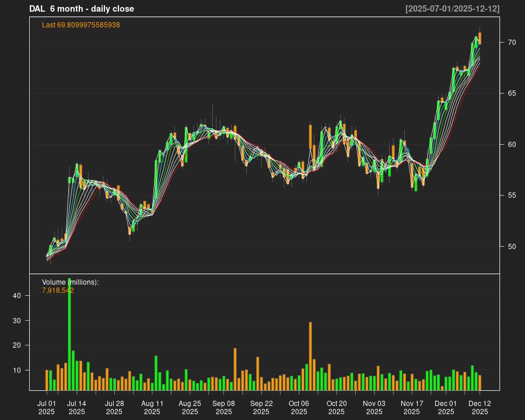Click the 10 volume axis label
Image resolution: width=525 pixels, height=420 pixels.
pyautogui.click(x=17, y=370)
